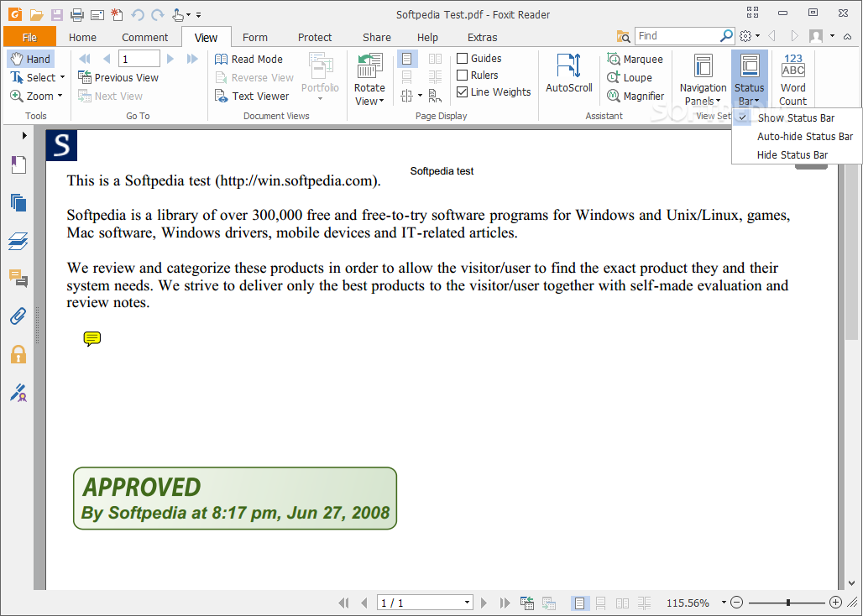Open the Layers panel icon
863x616 pixels.
(x=18, y=242)
